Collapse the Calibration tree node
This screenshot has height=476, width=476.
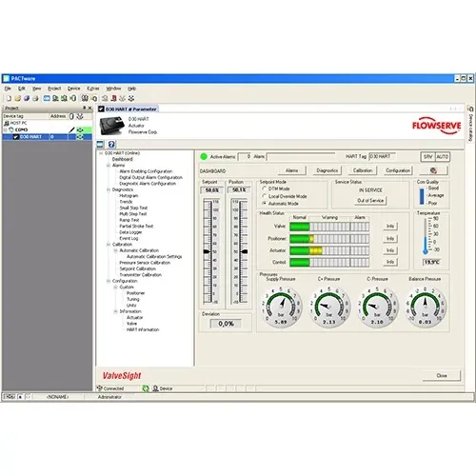(x=109, y=245)
